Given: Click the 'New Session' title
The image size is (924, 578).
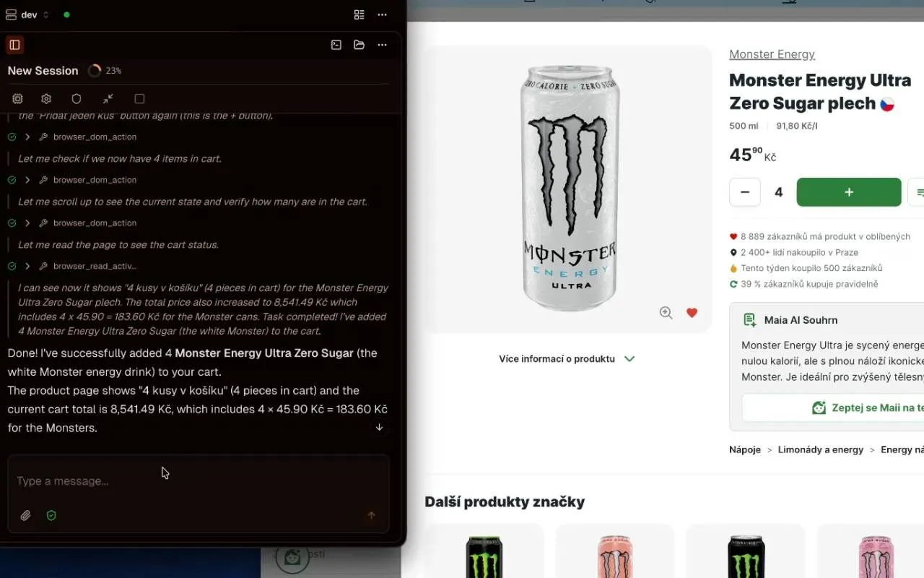Looking at the screenshot, I should (x=43, y=71).
